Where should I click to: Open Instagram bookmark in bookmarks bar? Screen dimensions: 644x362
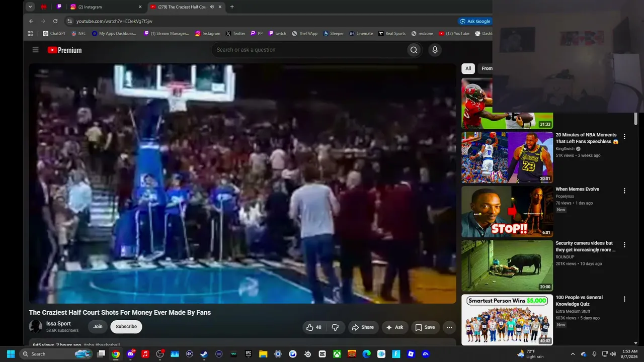click(x=207, y=34)
